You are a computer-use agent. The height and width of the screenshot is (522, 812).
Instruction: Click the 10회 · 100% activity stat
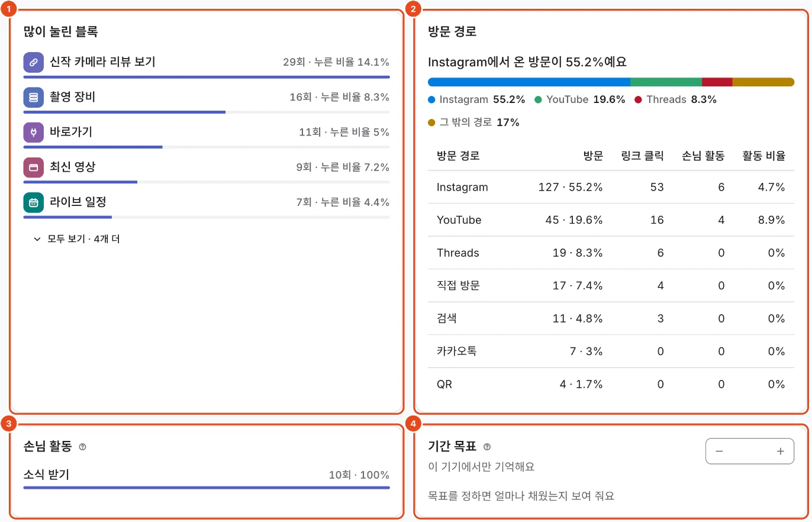tap(359, 475)
